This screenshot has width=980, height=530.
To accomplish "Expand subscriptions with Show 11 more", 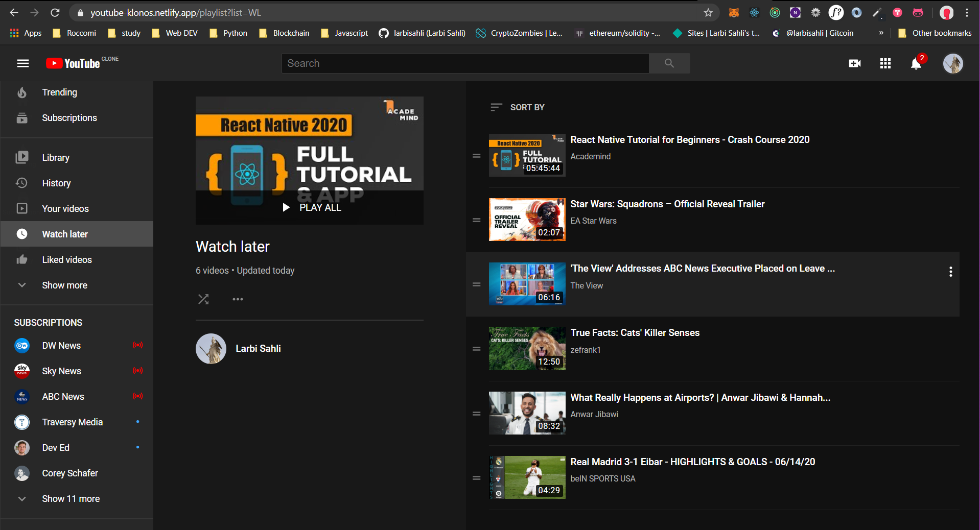I will pyautogui.click(x=77, y=499).
